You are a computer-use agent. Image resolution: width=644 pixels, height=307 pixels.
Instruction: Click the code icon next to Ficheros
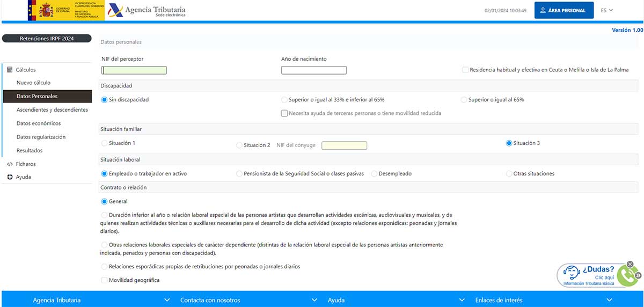[10, 164]
